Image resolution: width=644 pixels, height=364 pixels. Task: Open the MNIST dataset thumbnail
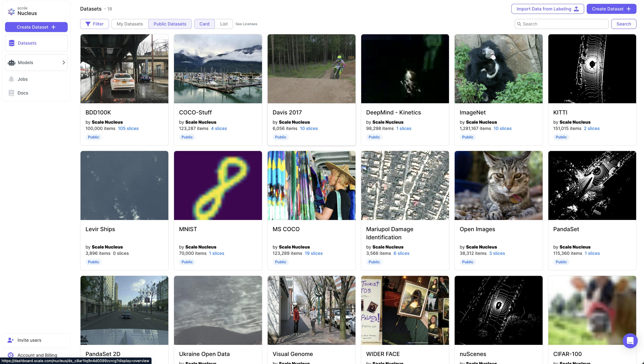pyautogui.click(x=218, y=185)
